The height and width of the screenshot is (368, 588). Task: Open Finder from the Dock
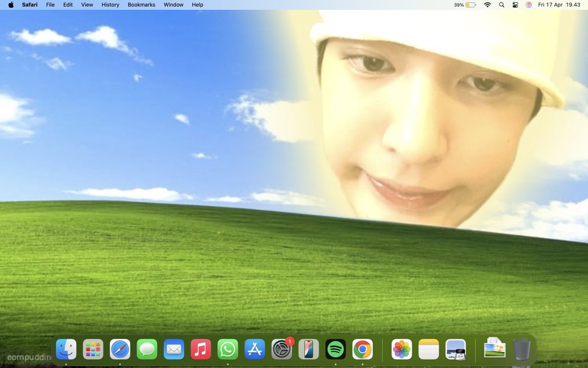tap(66, 349)
